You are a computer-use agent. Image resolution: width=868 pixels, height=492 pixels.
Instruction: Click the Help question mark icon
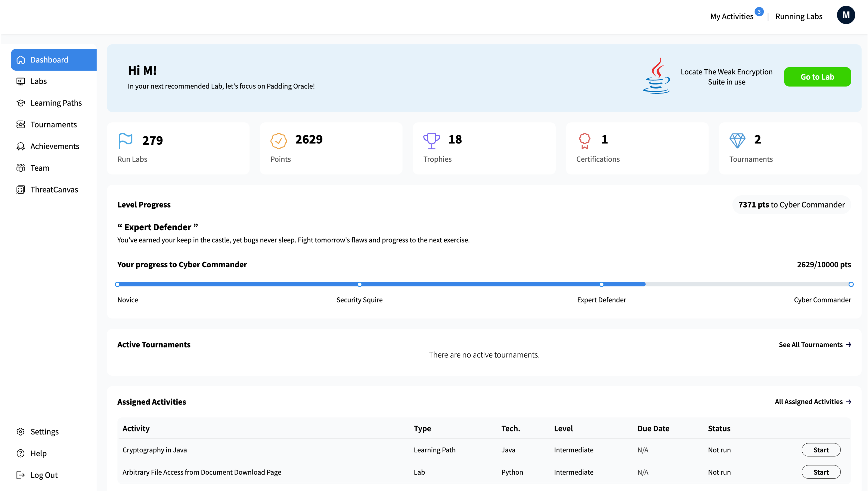click(21, 453)
